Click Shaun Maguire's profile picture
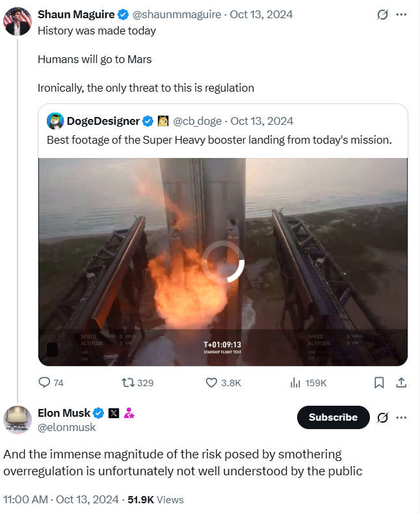 tap(18, 21)
